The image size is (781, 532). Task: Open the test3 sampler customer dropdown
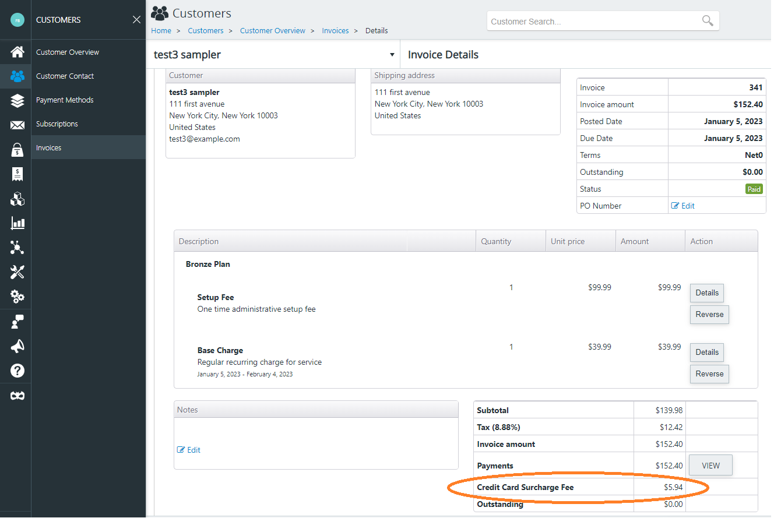click(274, 55)
